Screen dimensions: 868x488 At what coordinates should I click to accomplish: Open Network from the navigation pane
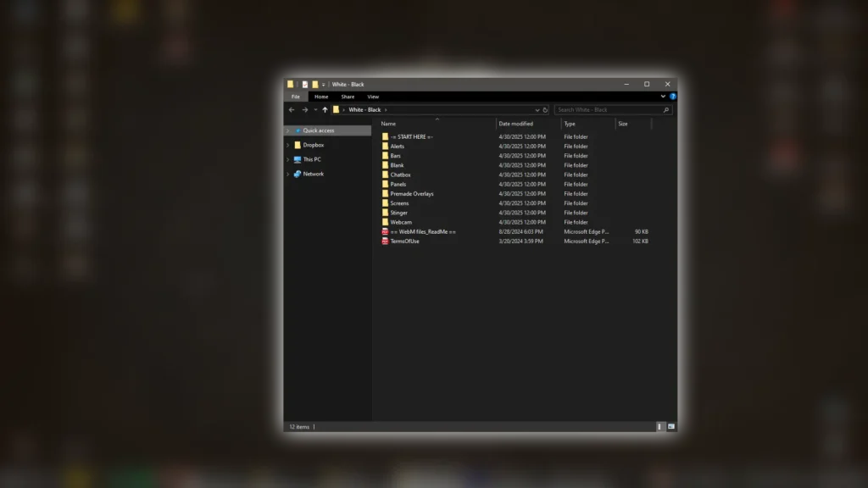[313, 174]
